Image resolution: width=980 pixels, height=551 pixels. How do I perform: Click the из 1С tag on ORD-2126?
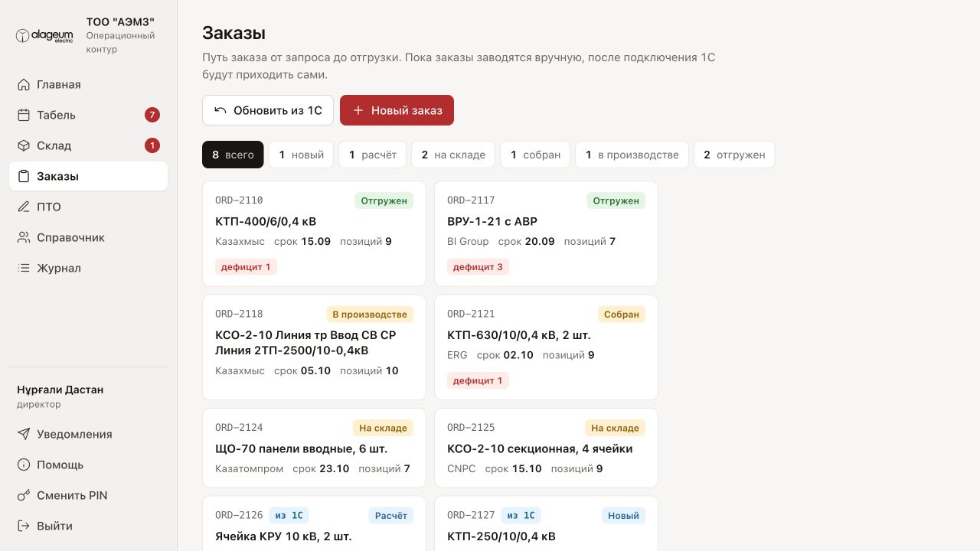[289, 516]
